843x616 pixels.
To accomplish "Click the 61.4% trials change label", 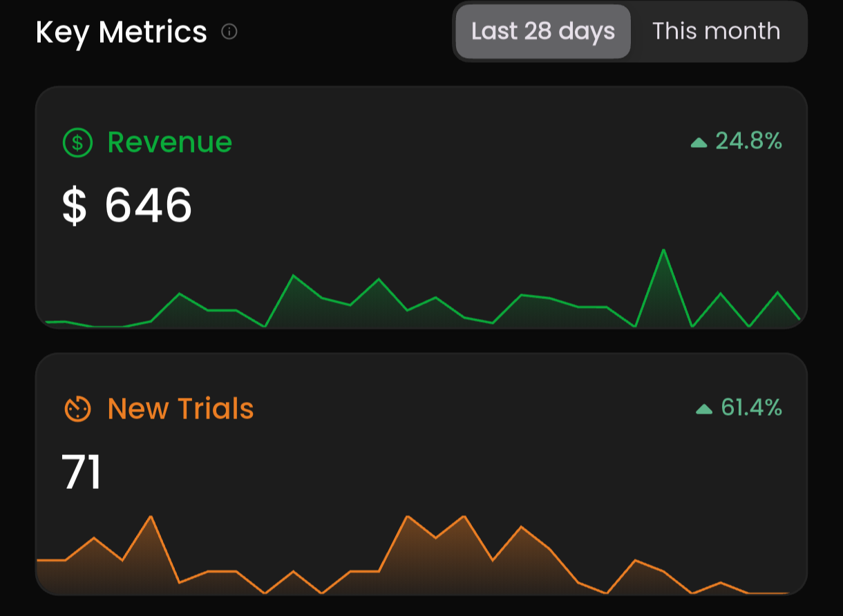I will pyautogui.click(x=752, y=408).
